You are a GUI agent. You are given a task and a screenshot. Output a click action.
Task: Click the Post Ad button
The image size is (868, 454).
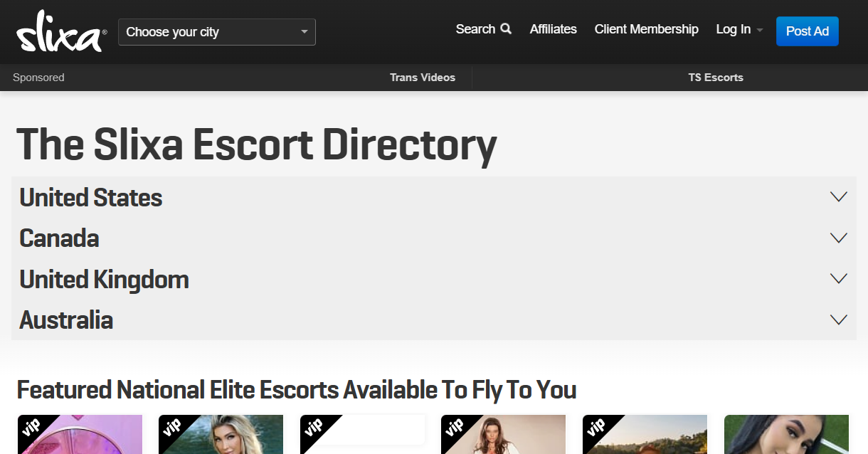pyautogui.click(x=808, y=31)
